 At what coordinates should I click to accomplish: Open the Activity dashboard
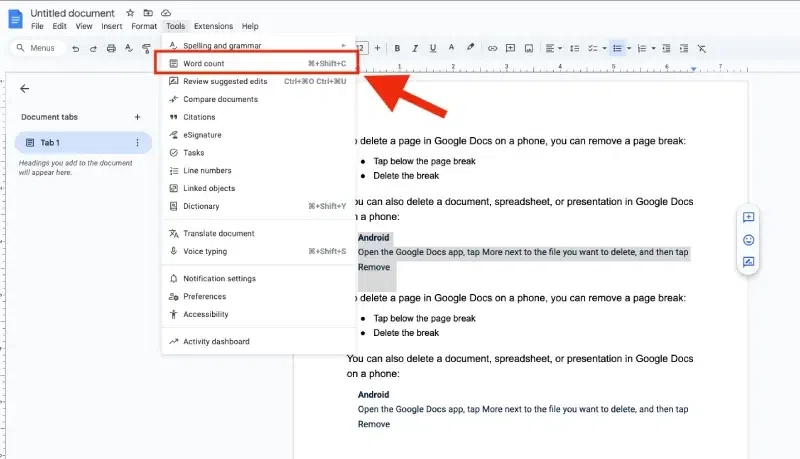coord(258,341)
